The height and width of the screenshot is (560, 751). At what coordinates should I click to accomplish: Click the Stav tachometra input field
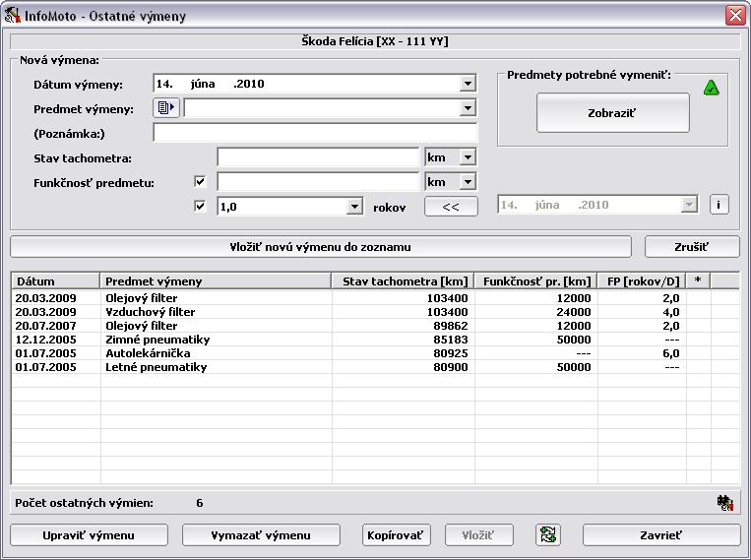pyautogui.click(x=319, y=157)
